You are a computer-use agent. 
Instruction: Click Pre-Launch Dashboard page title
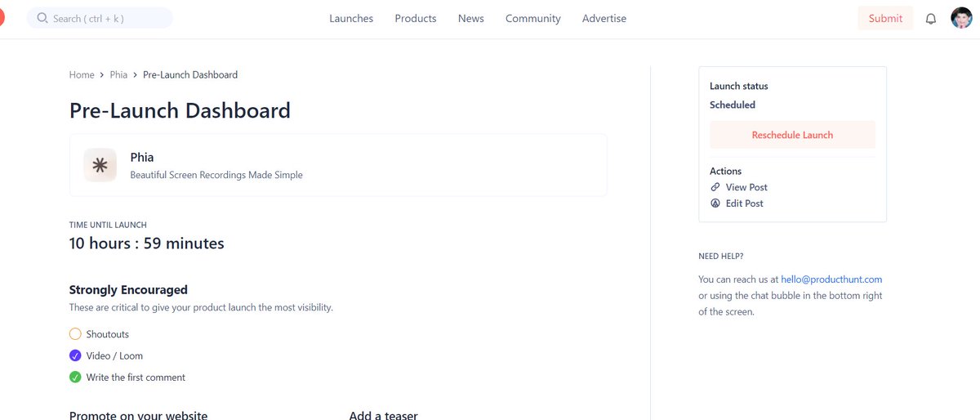pos(180,110)
